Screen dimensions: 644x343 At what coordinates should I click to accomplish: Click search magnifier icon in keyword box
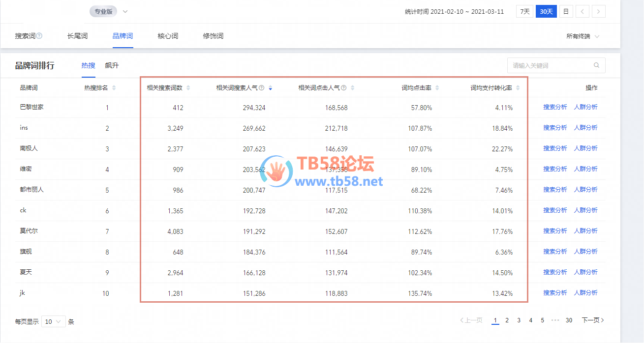[596, 65]
